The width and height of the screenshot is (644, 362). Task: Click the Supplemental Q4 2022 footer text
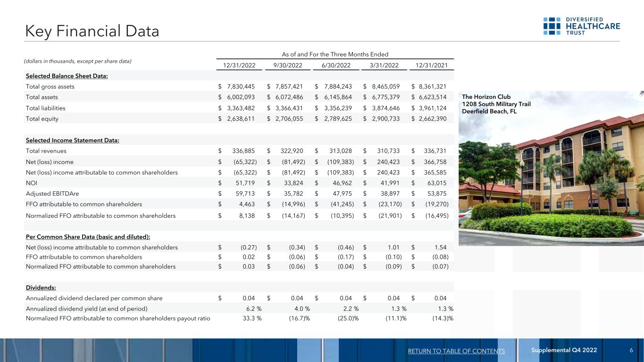pyautogui.click(x=564, y=350)
